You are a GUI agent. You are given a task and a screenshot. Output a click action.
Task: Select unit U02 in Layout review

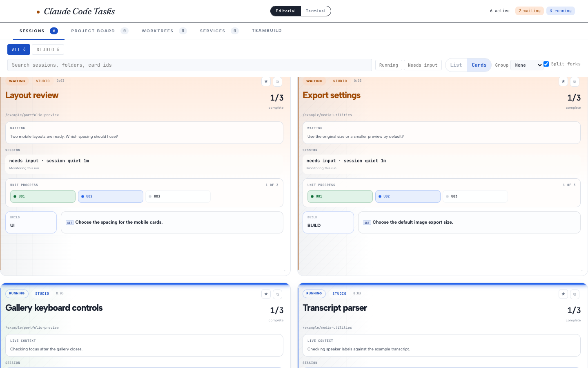click(x=111, y=197)
